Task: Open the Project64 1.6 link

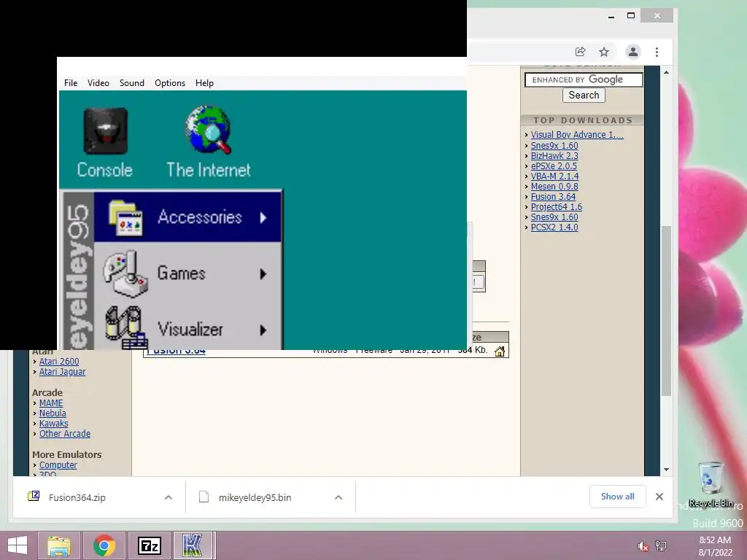Action: (557, 206)
